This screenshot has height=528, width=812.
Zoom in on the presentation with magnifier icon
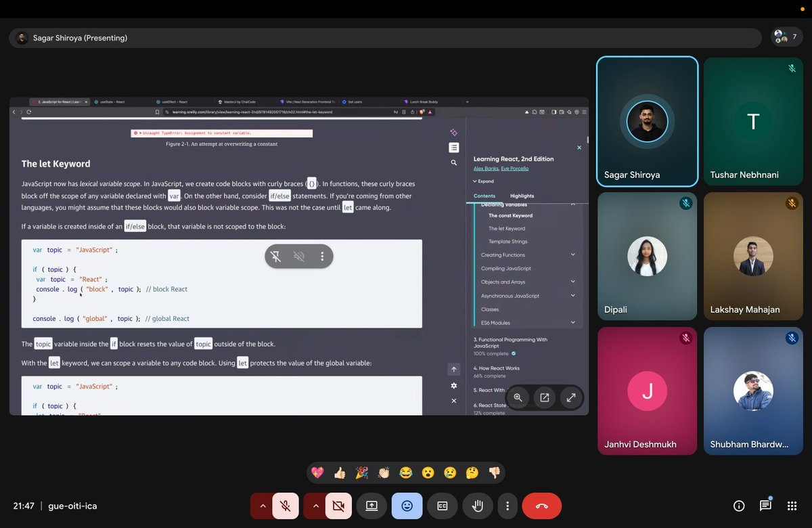pos(518,398)
